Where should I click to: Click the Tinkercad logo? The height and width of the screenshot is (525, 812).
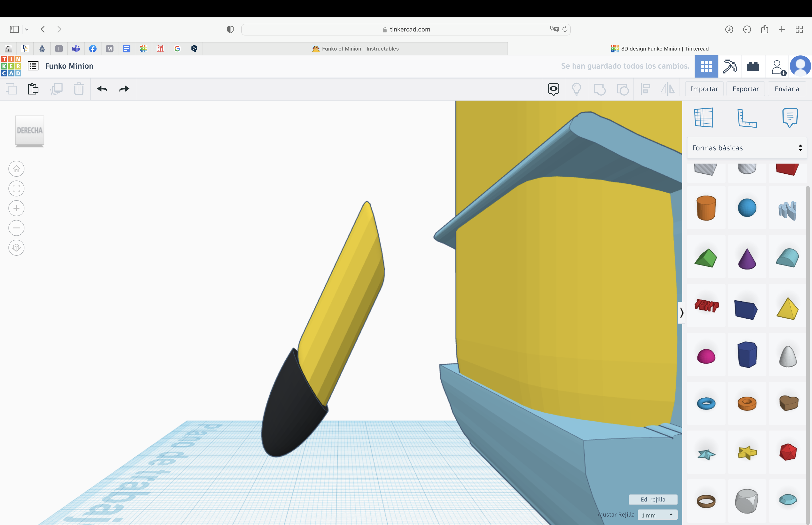(11, 66)
